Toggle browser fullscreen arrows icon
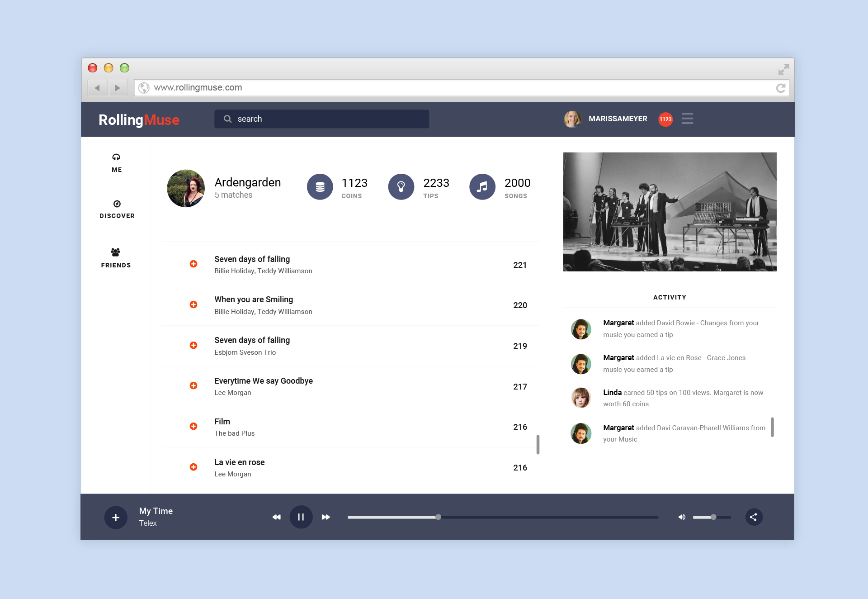 (x=783, y=69)
